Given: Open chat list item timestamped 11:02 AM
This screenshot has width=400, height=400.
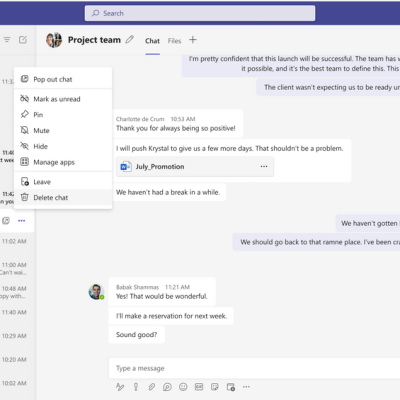Looking at the screenshot, I should click(14, 241).
